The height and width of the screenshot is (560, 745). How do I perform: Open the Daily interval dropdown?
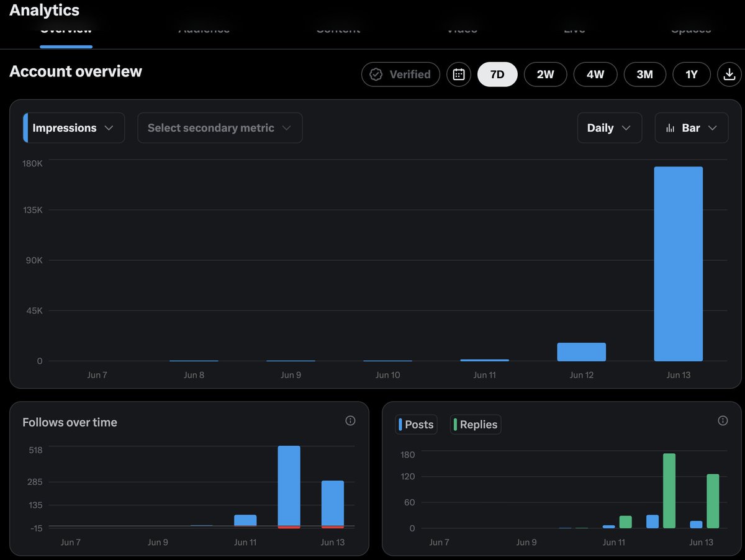(610, 128)
